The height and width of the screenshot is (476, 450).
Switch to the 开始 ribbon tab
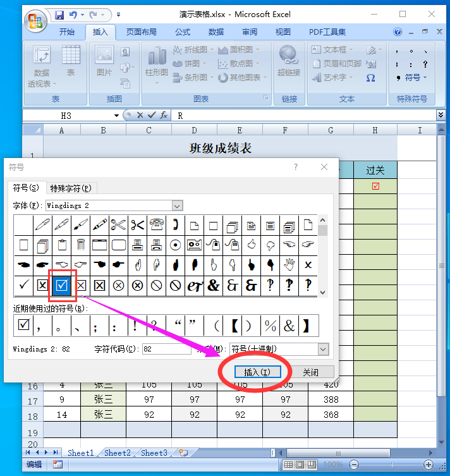click(x=67, y=32)
